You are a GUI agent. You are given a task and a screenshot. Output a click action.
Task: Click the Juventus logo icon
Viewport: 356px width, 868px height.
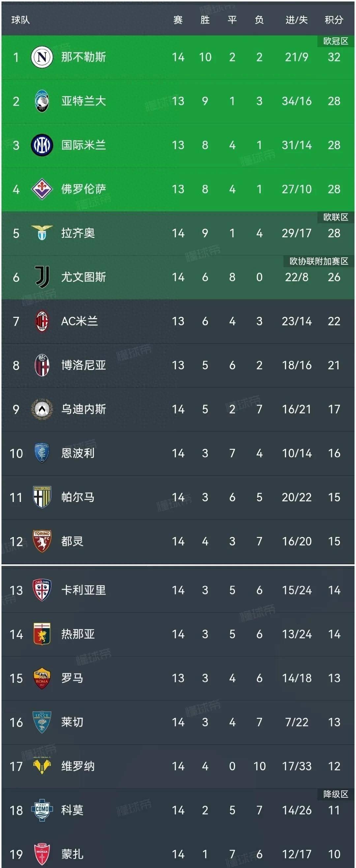(42, 277)
